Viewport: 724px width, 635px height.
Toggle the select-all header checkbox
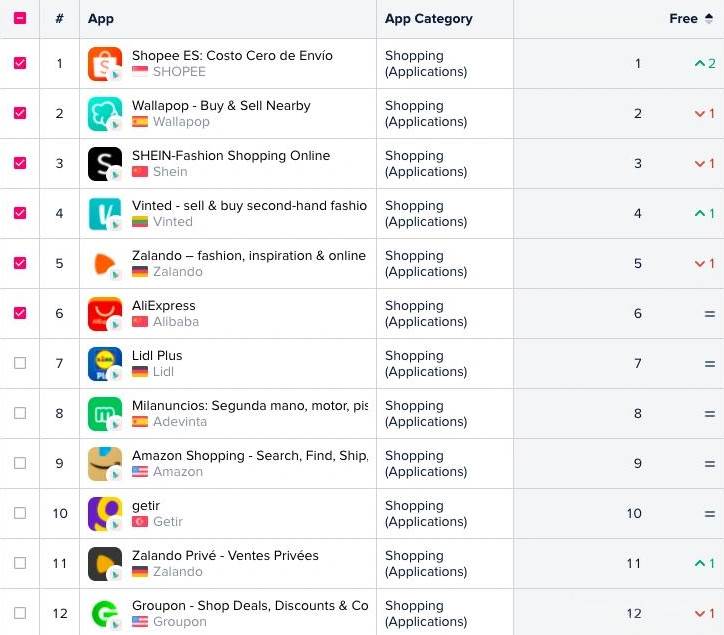pyautogui.click(x=20, y=18)
